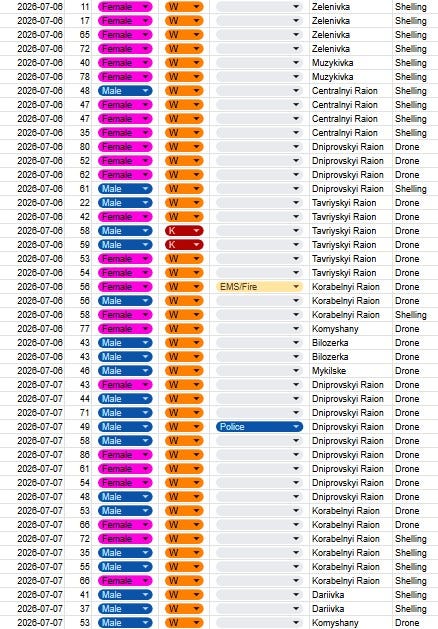Open the Police dropdown chip
Image resolution: width=438 pixels, height=629 pixels.
tap(259, 426)
